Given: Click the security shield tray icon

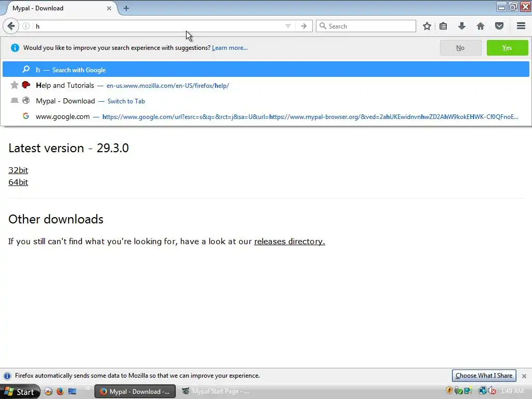Looking at the screenshot, I should [449, 391].
